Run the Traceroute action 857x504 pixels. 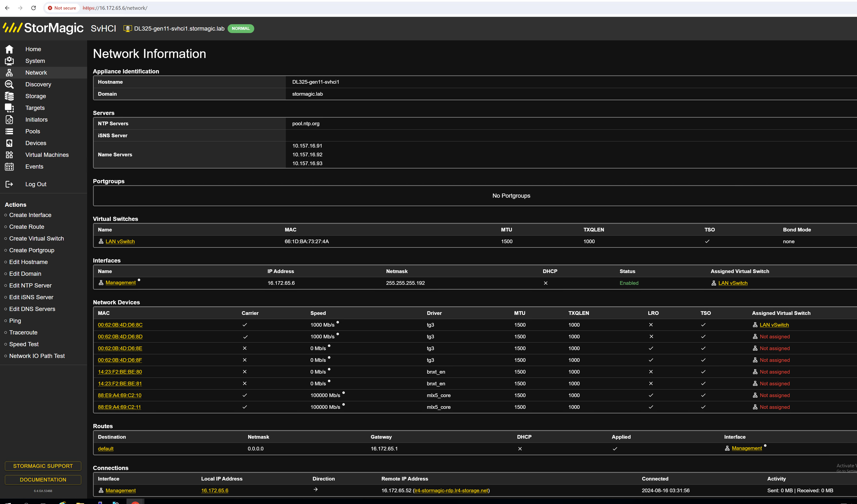(x=23, y=332)
